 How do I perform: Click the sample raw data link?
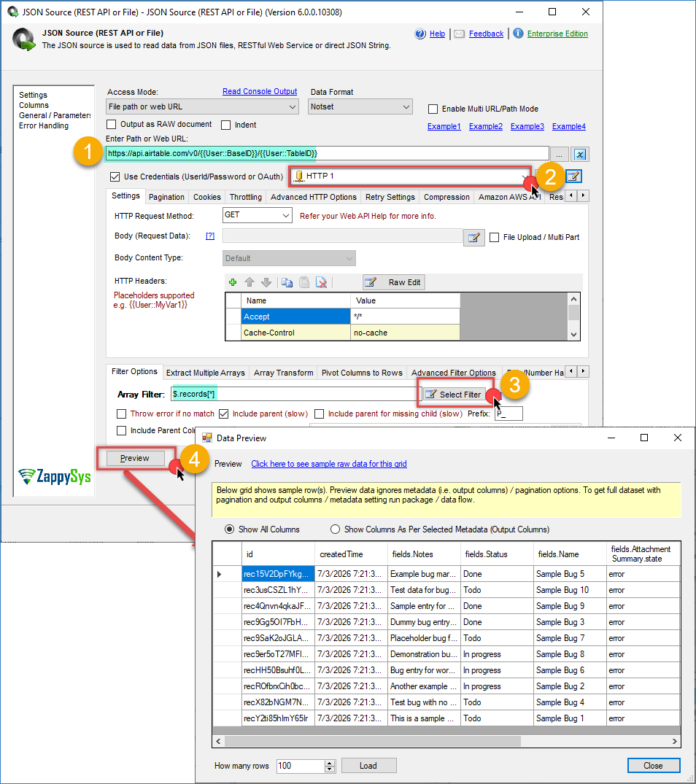tap(329, 464)
